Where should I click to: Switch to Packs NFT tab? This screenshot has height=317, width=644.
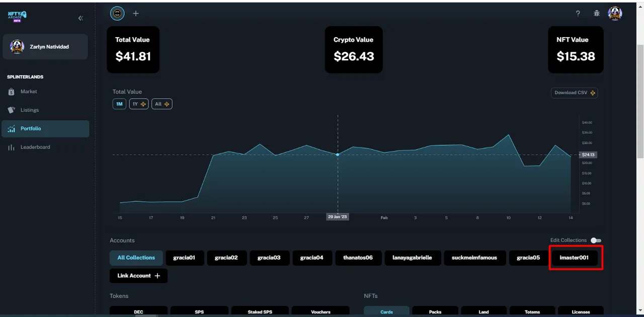pyautogui.click(x=435, y=311)
